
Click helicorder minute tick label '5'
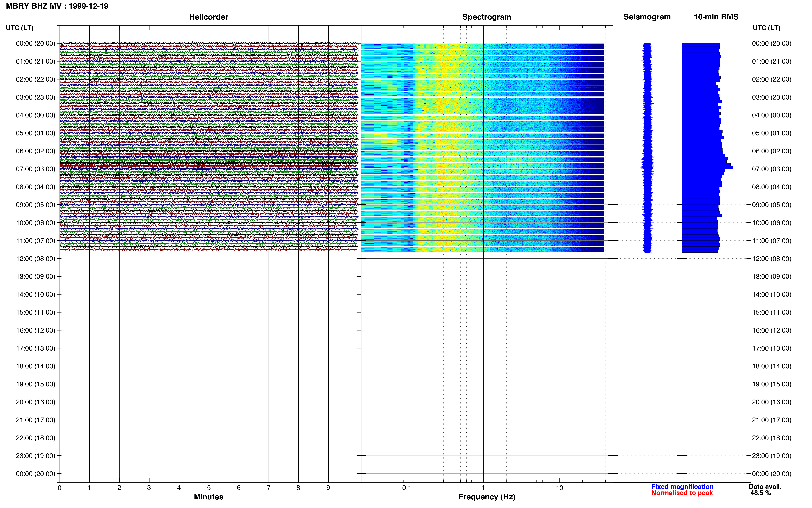pyautogui.click(x=209, y=488)
